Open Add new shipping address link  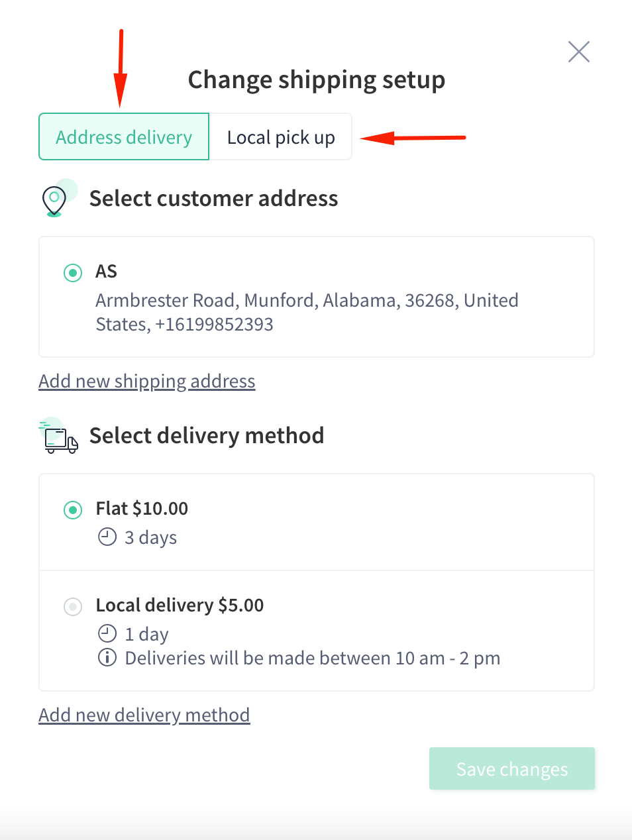(147, 381)
